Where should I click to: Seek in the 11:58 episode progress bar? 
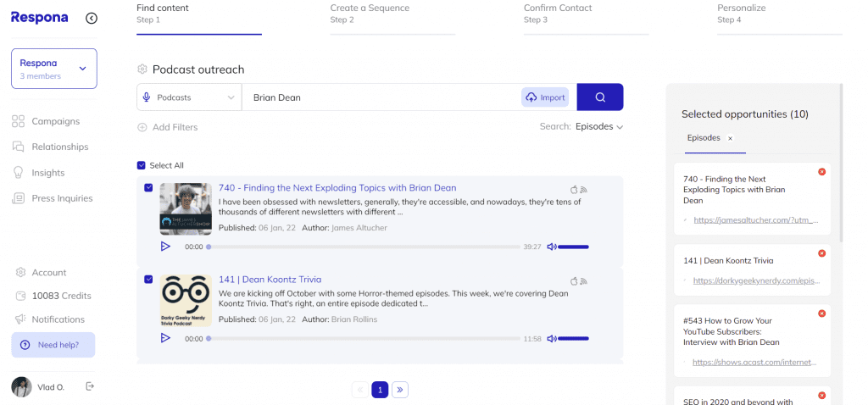[x=363, y=339]
